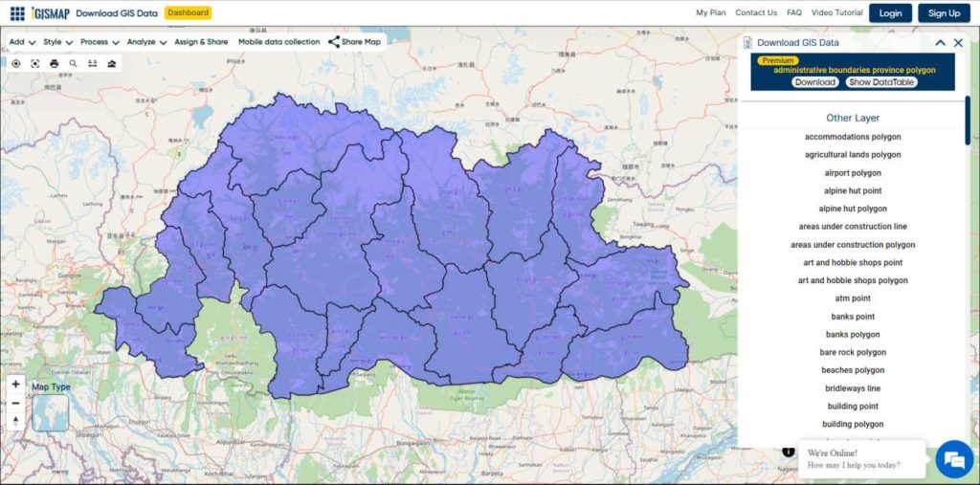Open the apps grid icon

[x=17, y=13]
